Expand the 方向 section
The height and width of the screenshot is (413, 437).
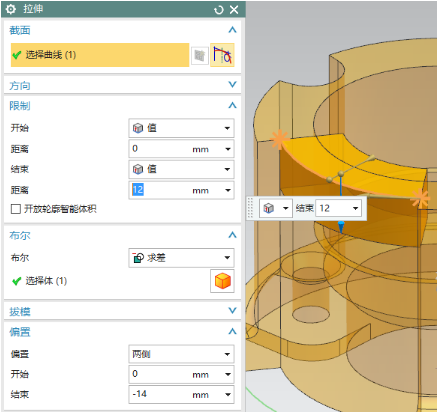click(232, 85)
